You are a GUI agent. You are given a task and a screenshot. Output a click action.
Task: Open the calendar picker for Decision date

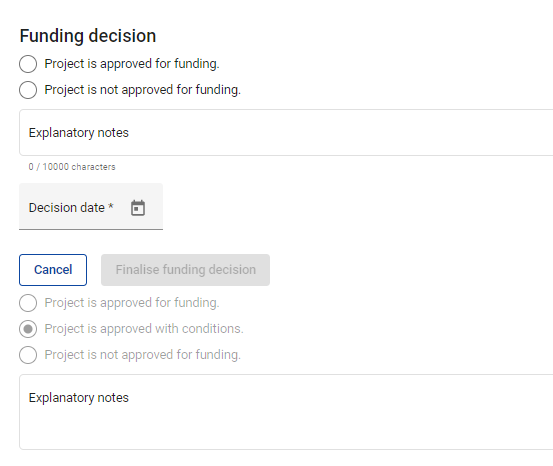(138, 208)
